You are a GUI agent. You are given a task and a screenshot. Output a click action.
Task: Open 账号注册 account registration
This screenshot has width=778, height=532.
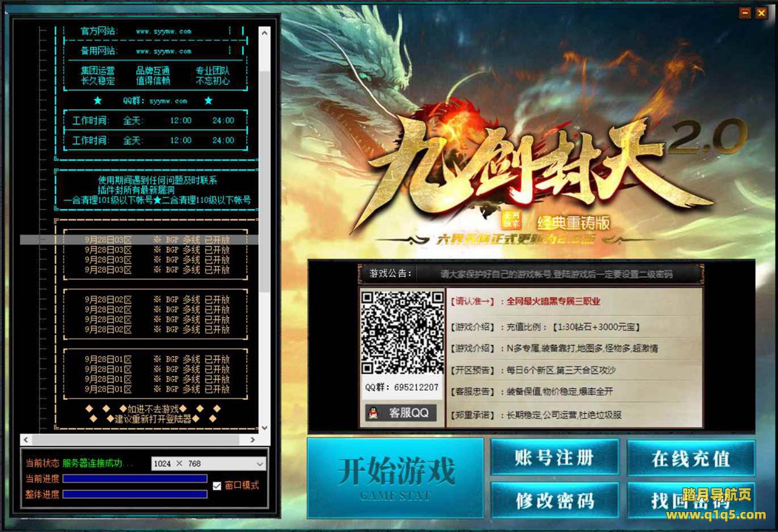tap(554, 458)
